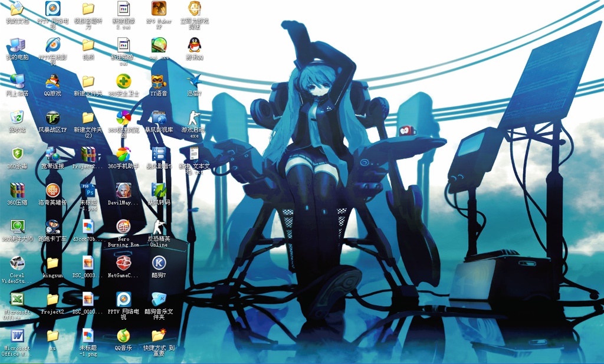Screen dimensions: 604x364
Task: Select the 新建文件夹(2) folder icon
Action: click(88, 117)
